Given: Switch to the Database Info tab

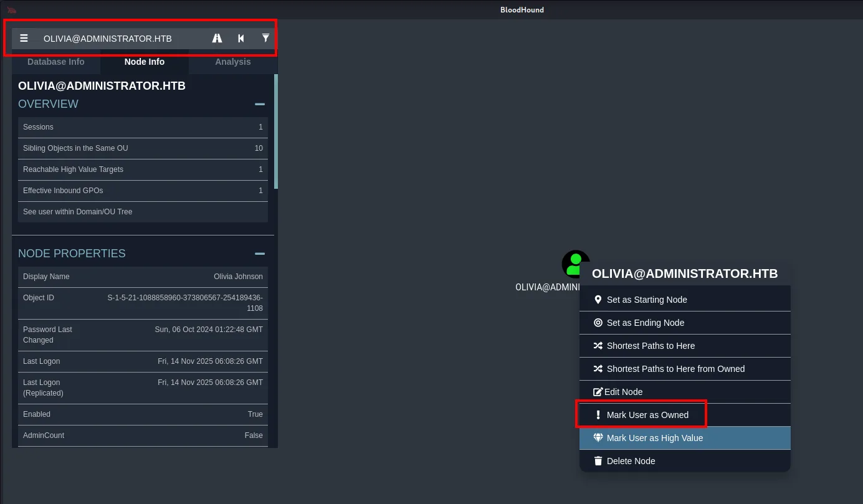Looking at the screenshot, I should [56, 62].
